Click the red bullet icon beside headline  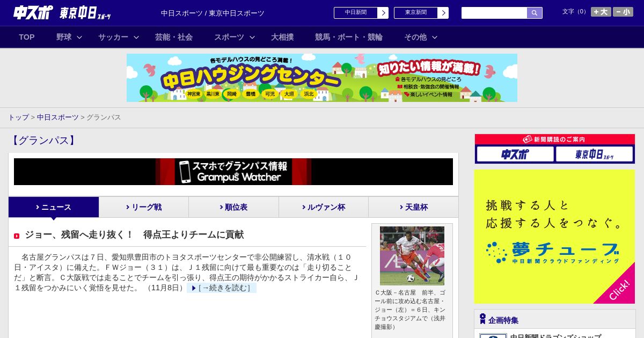coord(17,236)
